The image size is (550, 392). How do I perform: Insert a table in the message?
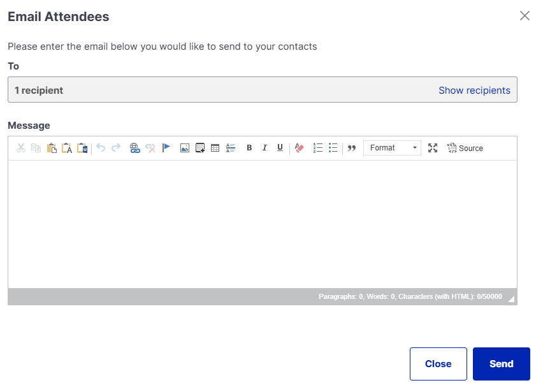(x=215, y=148)
